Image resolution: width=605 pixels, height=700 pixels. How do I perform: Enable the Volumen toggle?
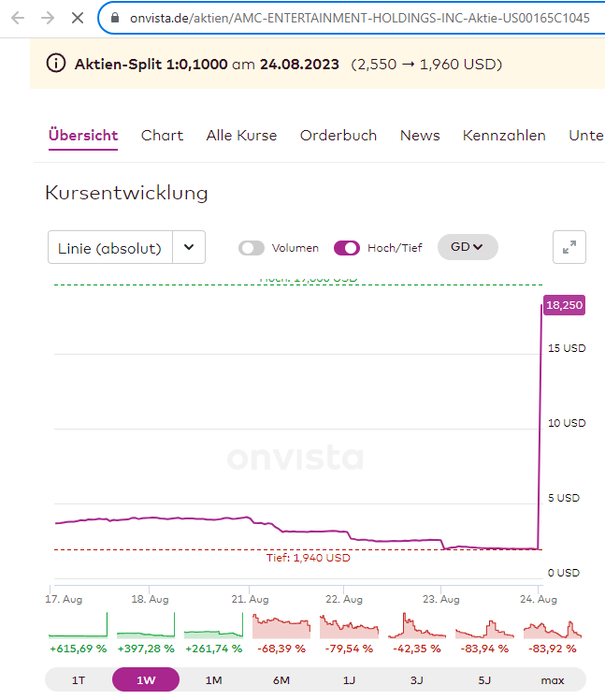tap(252, 248)
